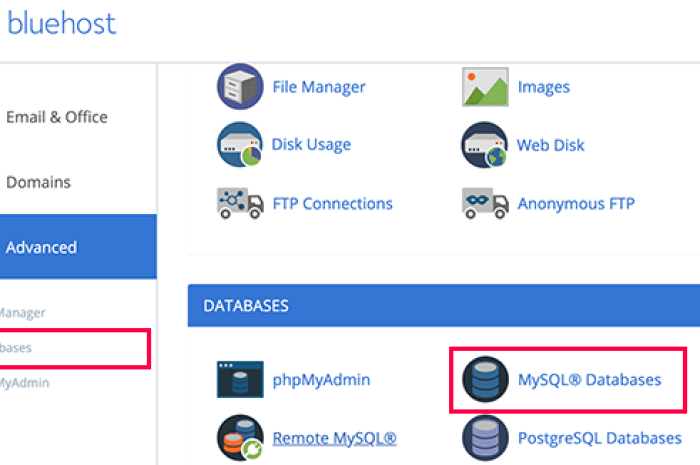Select Email & Office in the sidebar
Screen dimensions: 700x465
57,117
